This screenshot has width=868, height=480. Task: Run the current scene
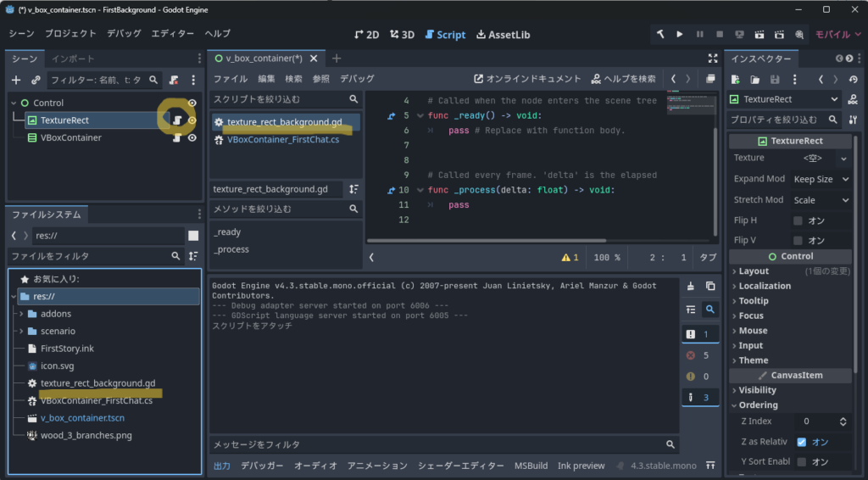(x=759, y=34)
